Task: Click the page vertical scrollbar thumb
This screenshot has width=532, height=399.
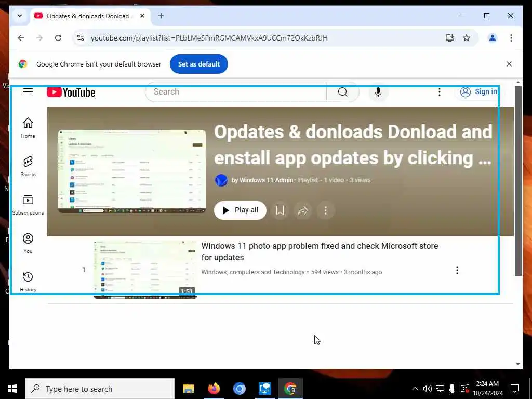Action: [518, 181]
